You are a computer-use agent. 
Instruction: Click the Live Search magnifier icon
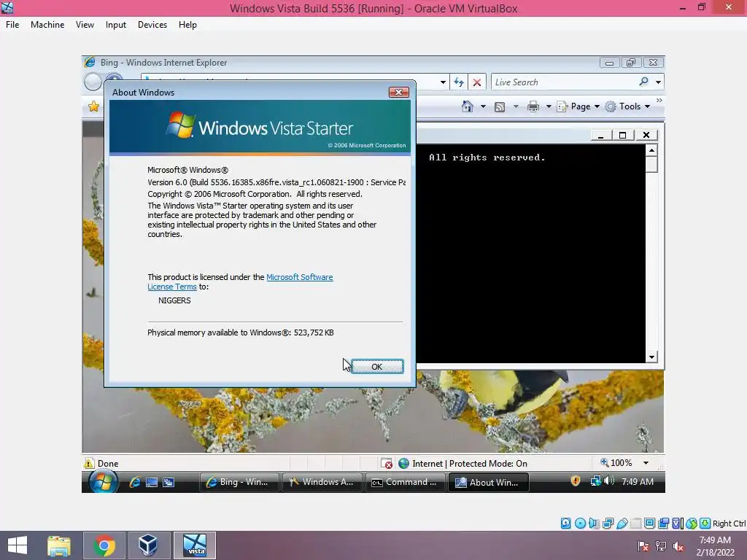click(643, 82)
